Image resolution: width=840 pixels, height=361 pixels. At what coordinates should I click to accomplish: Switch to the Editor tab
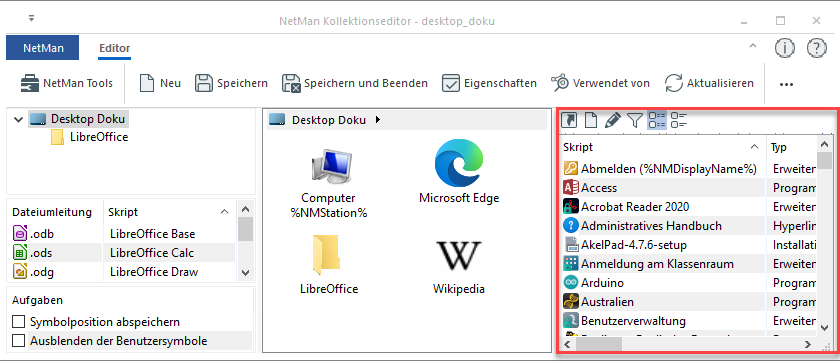115,48
